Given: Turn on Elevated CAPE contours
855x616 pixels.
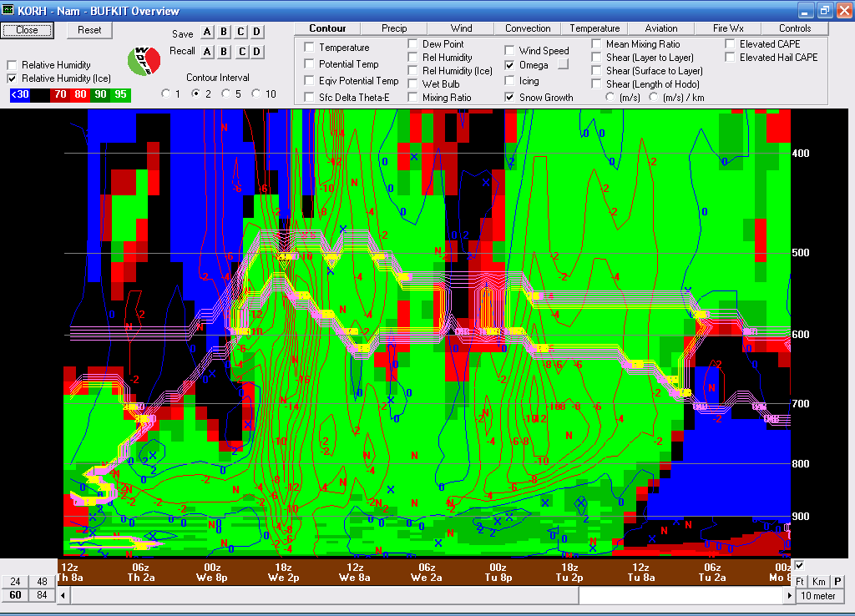Looking at the screenshot, I should pos(730,43).
